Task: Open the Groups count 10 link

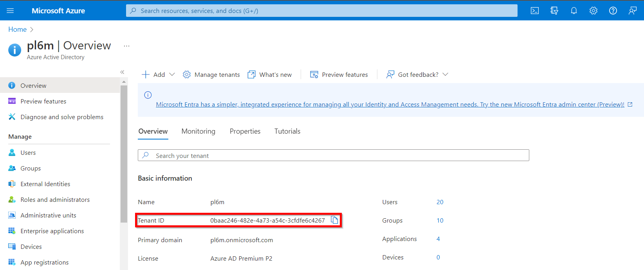Action: [x=440, y=220]
